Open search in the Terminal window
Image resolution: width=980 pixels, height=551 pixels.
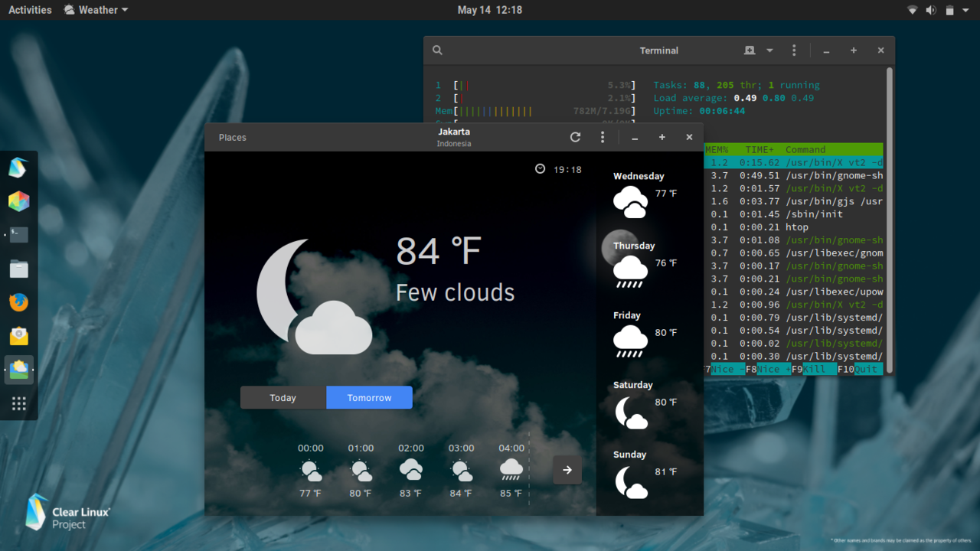click(x=437, y=51)
